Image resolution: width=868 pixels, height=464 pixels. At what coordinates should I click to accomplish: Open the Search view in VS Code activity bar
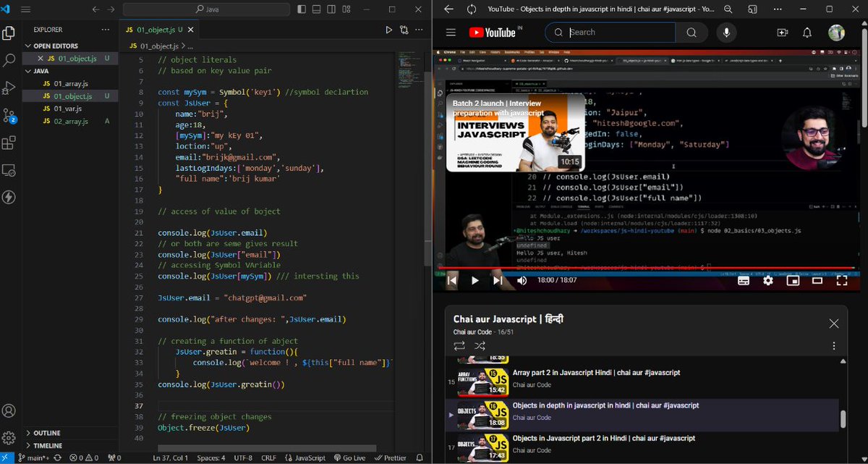pos(9,60)
